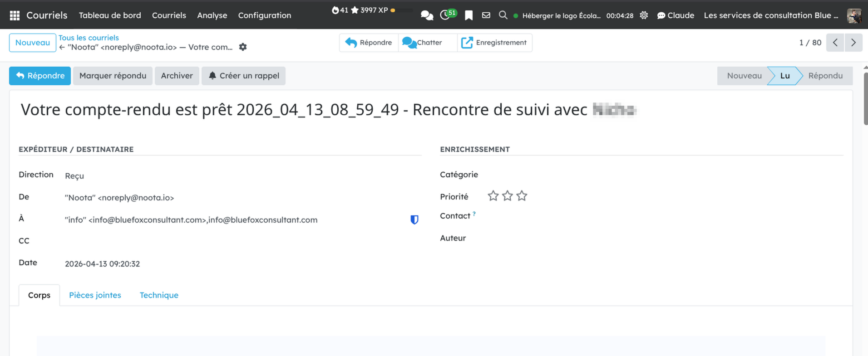Open the envelope mail icon in top bar
The image size is (868, 356).
click(486, 15)
